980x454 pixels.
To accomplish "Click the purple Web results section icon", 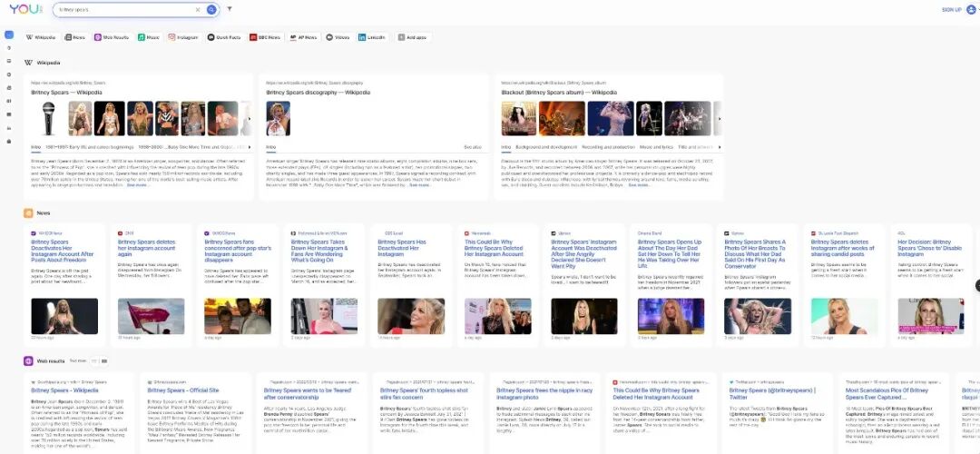I will (x=28, y=360).
